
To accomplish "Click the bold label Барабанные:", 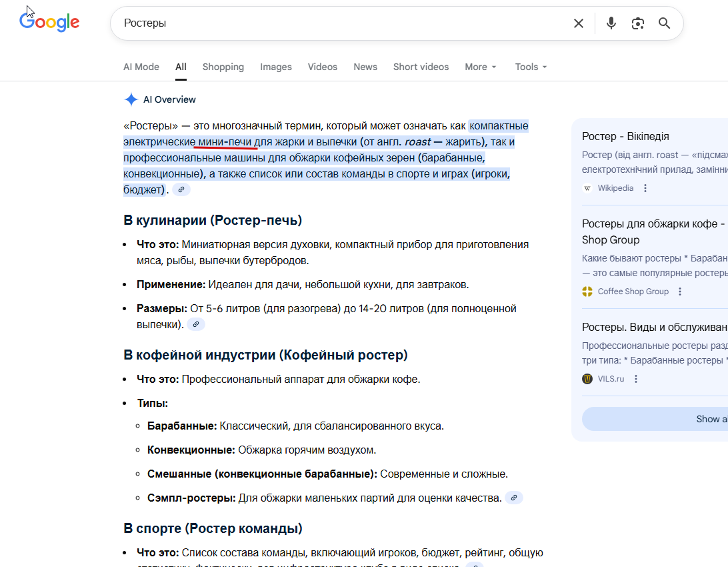I will 182,426.
